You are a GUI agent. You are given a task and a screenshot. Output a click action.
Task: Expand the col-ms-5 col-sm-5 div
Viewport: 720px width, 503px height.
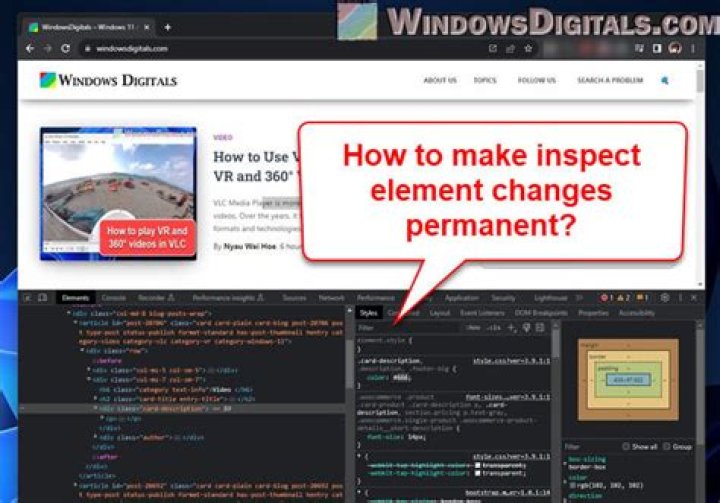point(89,370)
